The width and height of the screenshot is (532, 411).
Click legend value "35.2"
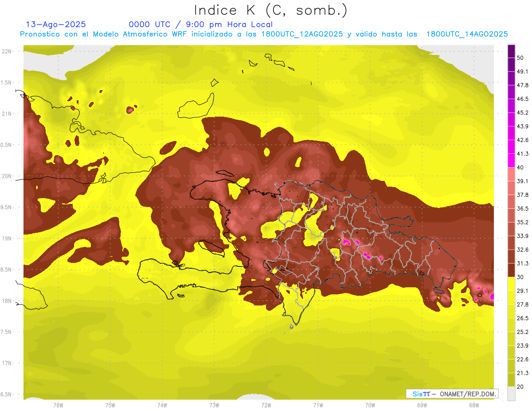(x=523, y=222)
